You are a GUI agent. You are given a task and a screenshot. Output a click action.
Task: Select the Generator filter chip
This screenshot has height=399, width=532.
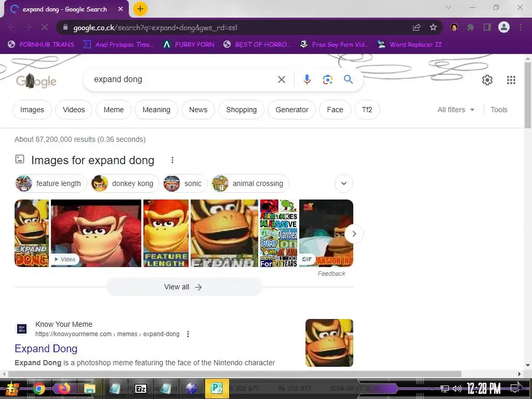292,110
